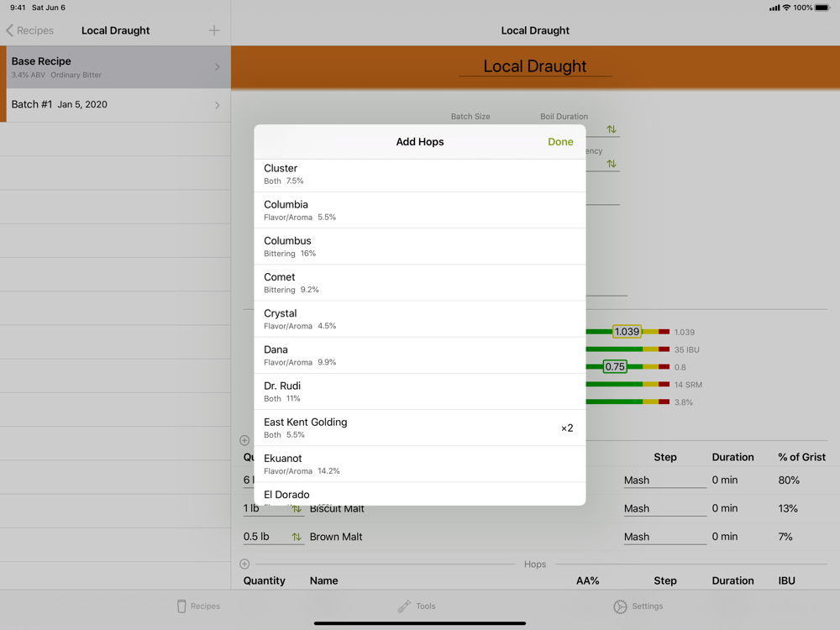This screenshot has height=630, width=840.
Task: Tap unit swap arrows under Boil Duration
Action: (x=612, y=129)
